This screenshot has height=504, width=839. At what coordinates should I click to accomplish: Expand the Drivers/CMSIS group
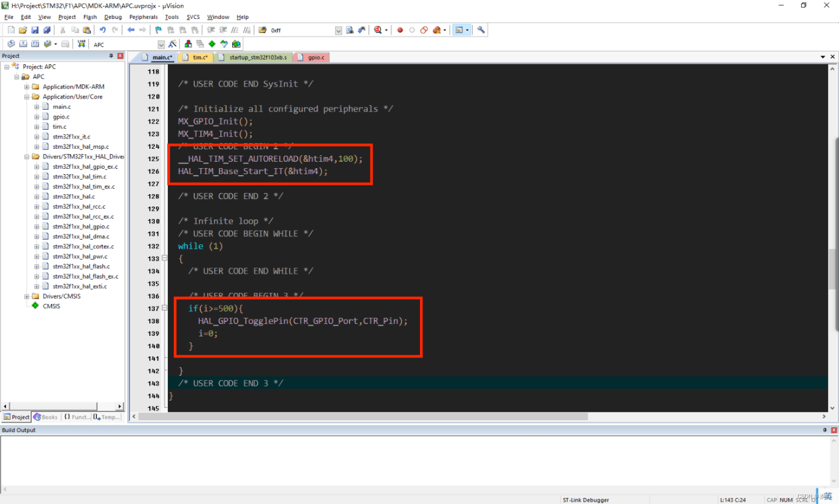27,296
